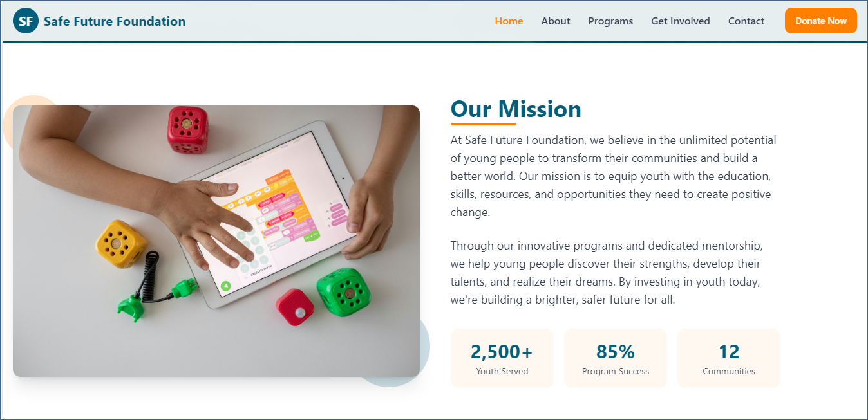Viewport: 868px width, 420px height.
Task: Select the 12 Communities stat card
Action: click(729, 358)
